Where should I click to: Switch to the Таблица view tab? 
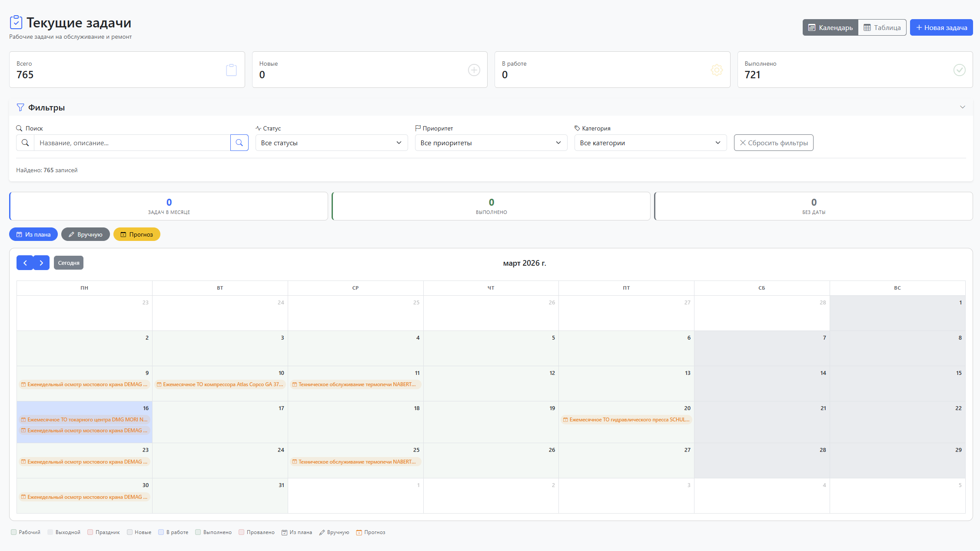click(x=882, y=27)
